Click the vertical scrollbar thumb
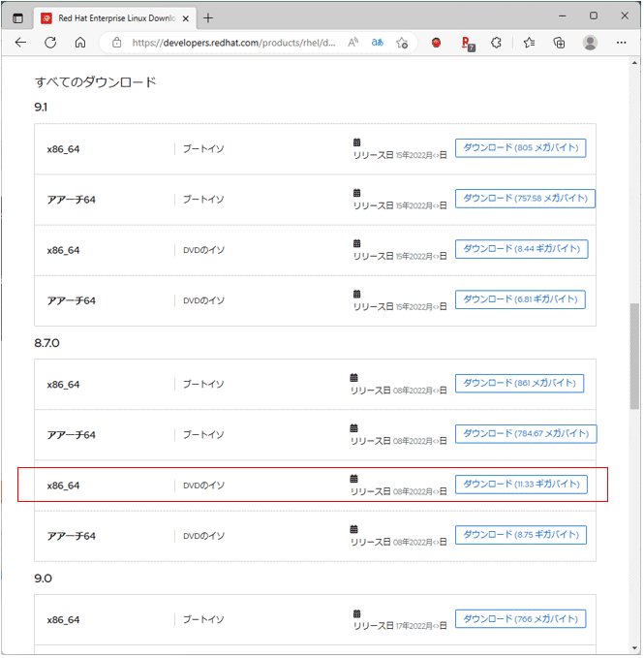 tap(634, 356)
